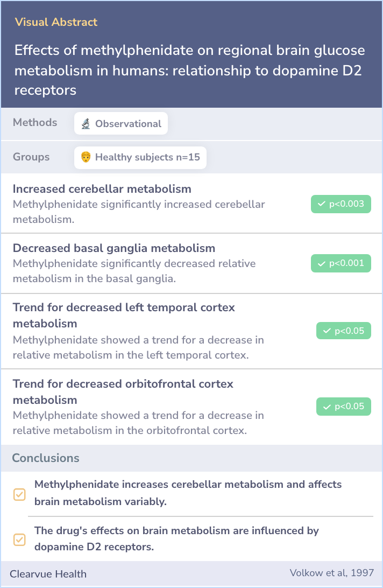Select the Increased cerebellar metabolism heading
The height and width of the screenshot is (588, 383).
(x=102, y=188)
